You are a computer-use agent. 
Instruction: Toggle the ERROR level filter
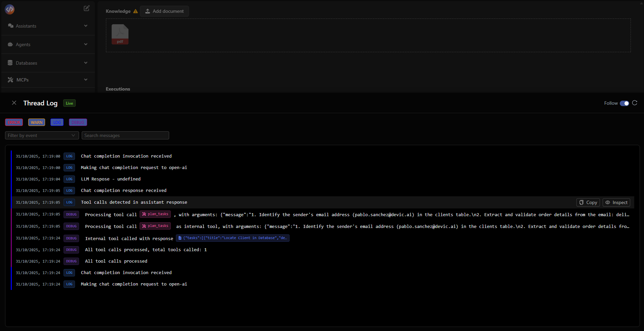[x=14, y=123]
